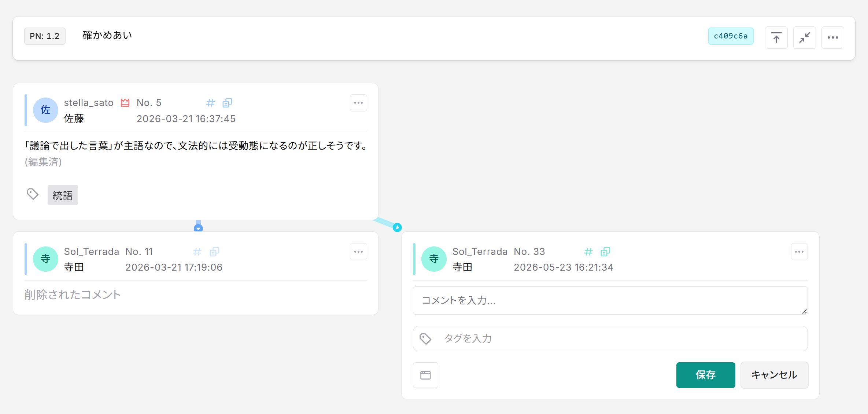Image resolution: width=868 pixels, height=414 pixels.
Task: Click the (編集済) edited marker
Action: [43, 162]
